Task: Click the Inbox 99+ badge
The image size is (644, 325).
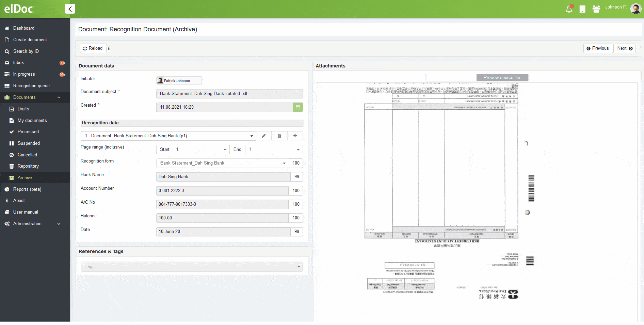Action: click(x=62, y=63)
